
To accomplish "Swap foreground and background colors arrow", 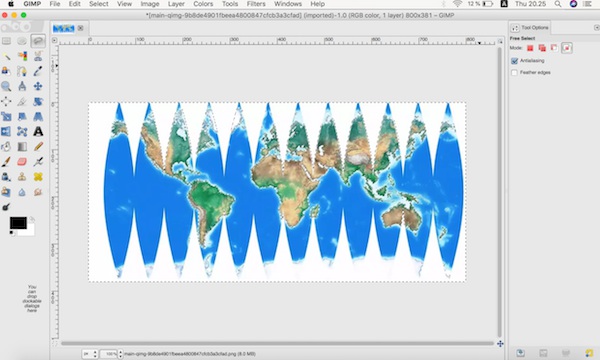I will 32,219.
